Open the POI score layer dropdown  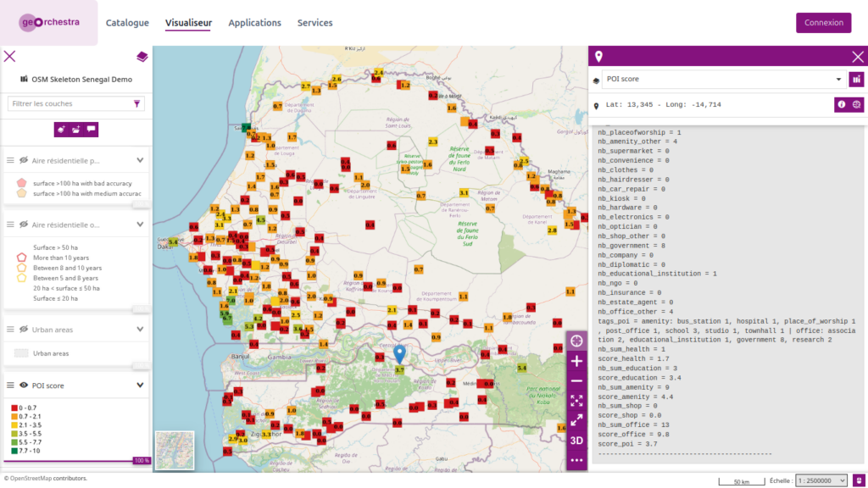(x=724, y=79)
